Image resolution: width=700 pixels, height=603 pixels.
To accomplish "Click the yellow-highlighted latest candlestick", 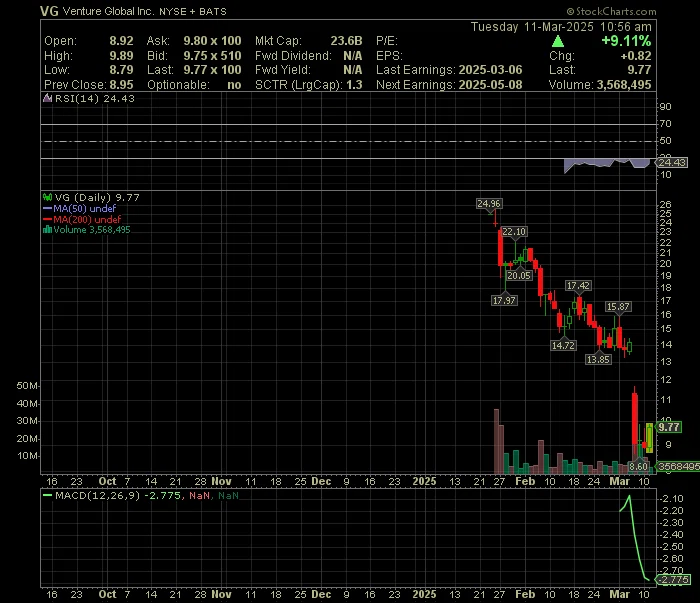I will (x=649, y=438).
